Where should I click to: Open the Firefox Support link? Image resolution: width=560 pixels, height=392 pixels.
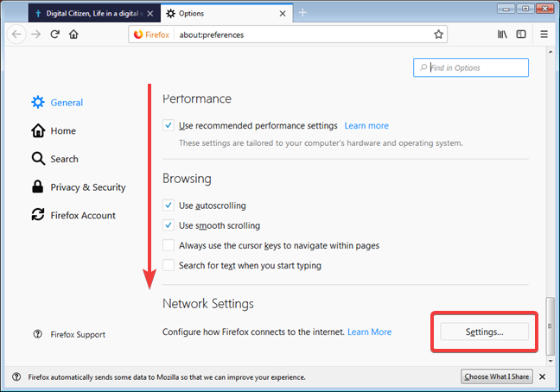click(69, 334)
